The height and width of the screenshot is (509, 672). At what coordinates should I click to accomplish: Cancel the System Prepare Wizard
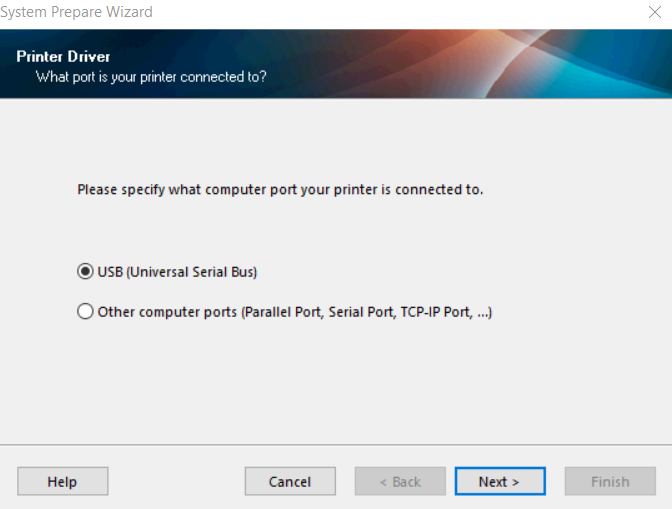click(x=290, y=482)
